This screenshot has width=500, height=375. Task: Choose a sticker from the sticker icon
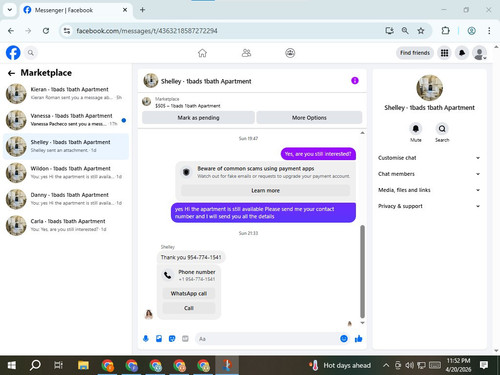pyautogui.click(x=172, y=339)
